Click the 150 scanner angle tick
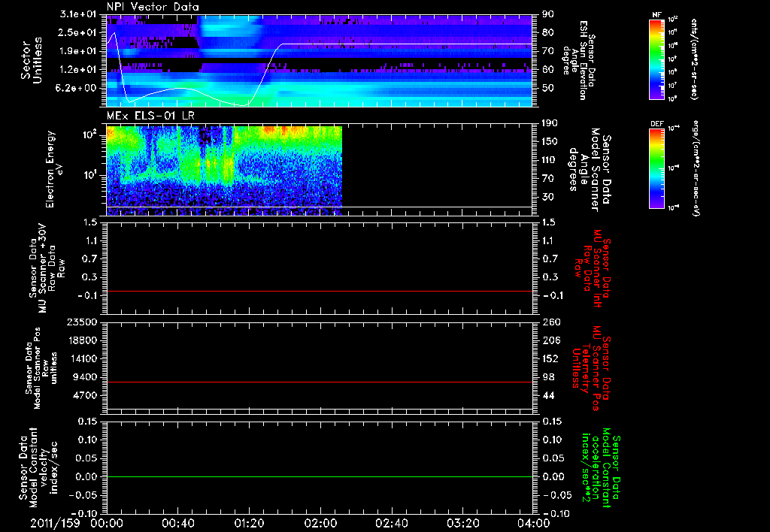This screenshot has height=532, width=770. tap(551, 142)
